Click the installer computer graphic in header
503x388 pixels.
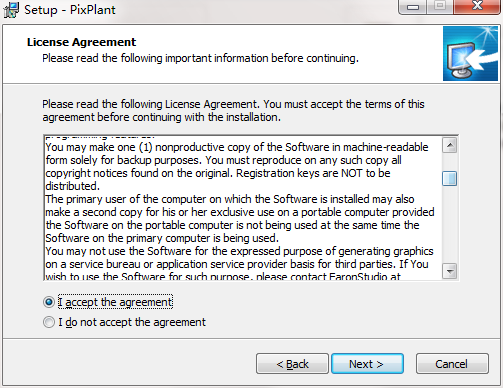pyautogui.click(x=470, y=54)
